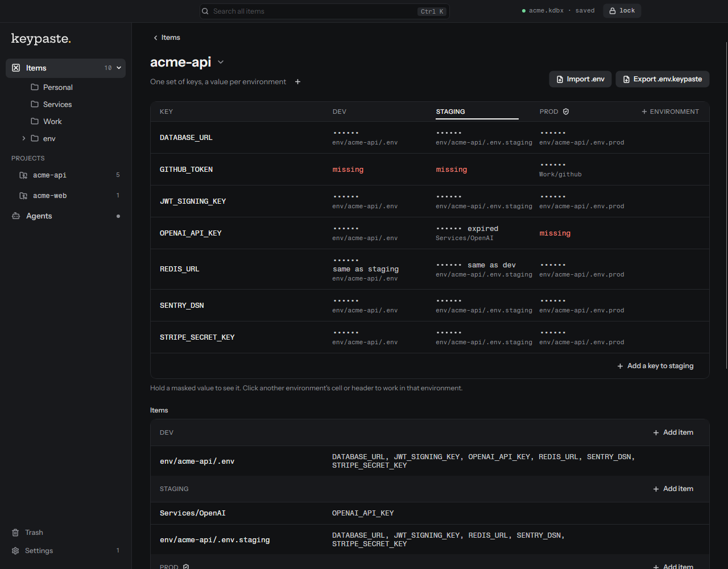This screenshot has height=569, width=728.
Task: Open the Personal folder
Action: (58, 87)
